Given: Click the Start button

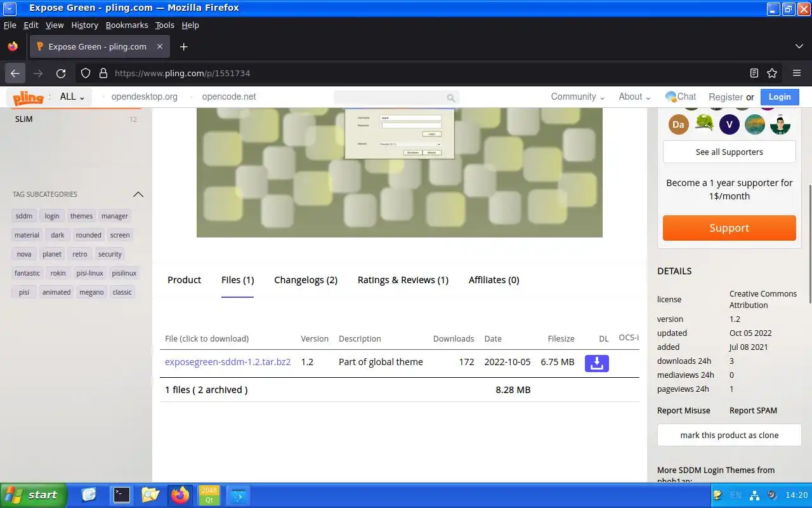Looking at the screenshot, I should (x=34, y=495).
